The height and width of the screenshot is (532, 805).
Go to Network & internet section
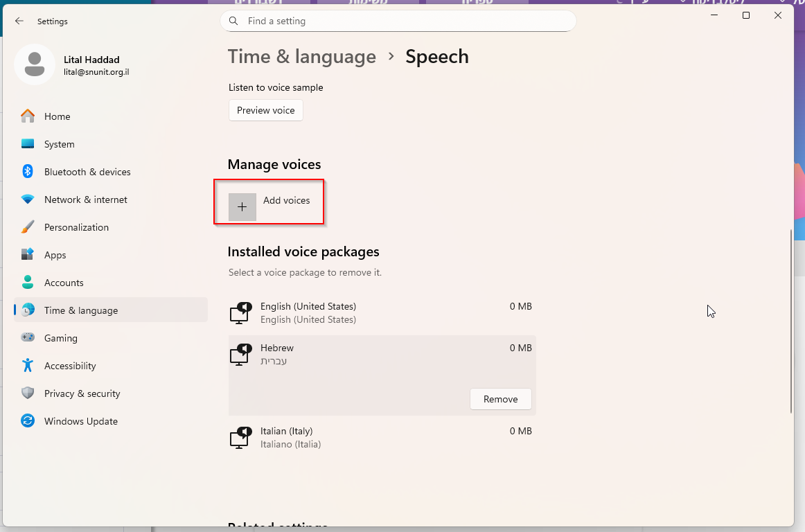pos(111,199)
